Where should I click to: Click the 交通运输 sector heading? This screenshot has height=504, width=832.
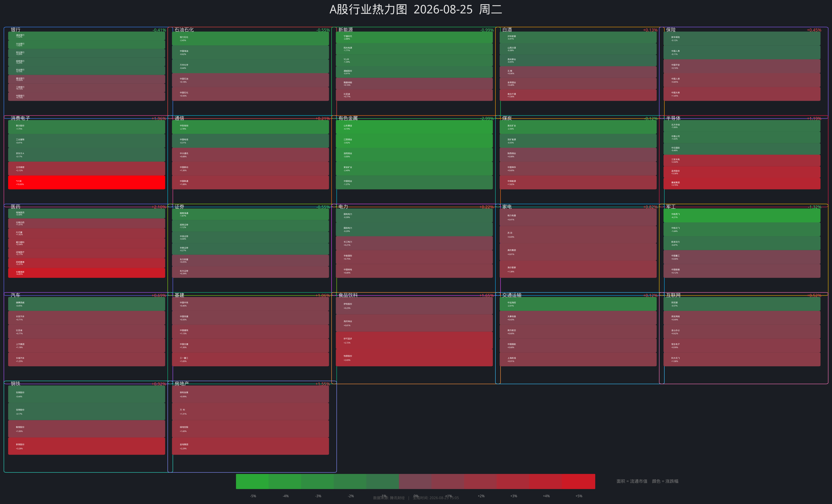(x=512, y=295)
